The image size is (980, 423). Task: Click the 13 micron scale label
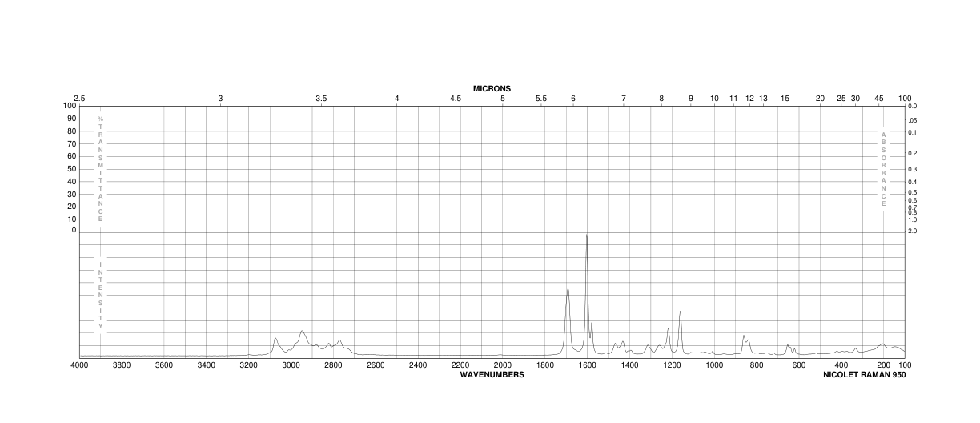coord(764,99)
